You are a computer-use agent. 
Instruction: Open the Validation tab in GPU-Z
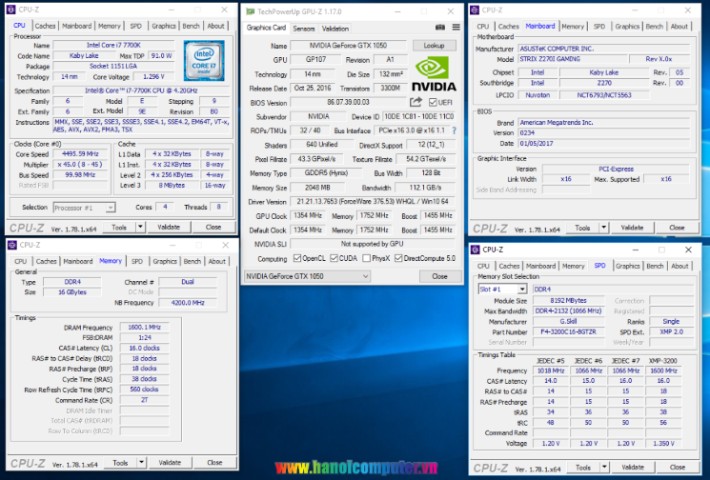[x=335, y=29]
